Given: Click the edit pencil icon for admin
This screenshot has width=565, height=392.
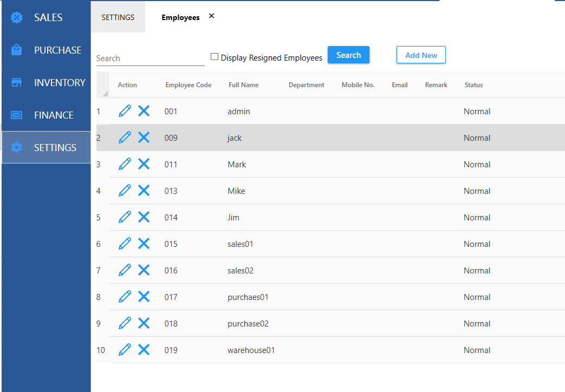Looking at the screenshot, I should point(125,112).
